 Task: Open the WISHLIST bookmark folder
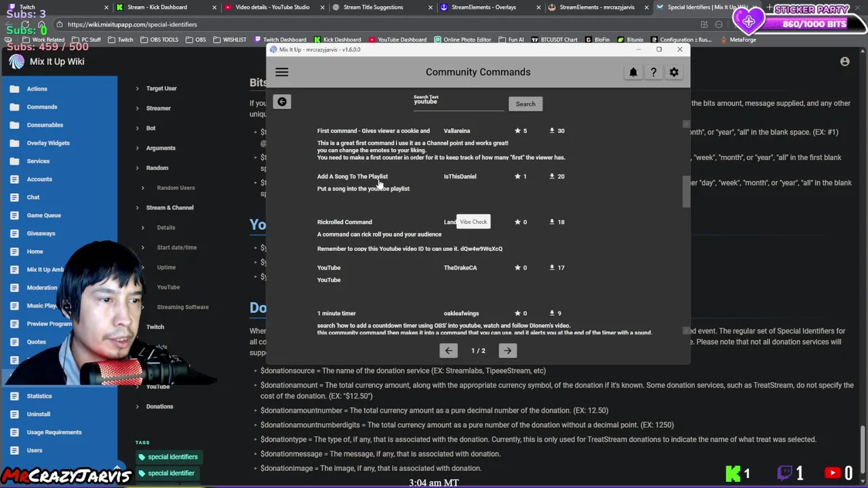pos(230,40)
